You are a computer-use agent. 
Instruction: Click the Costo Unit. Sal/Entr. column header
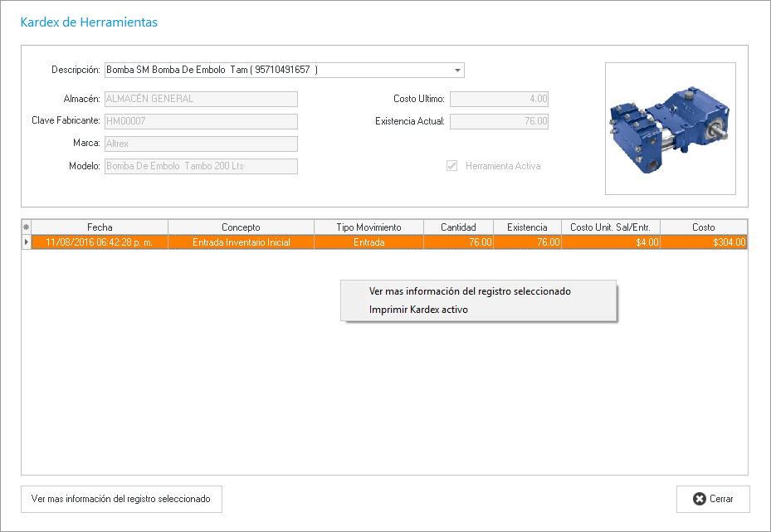610,227
